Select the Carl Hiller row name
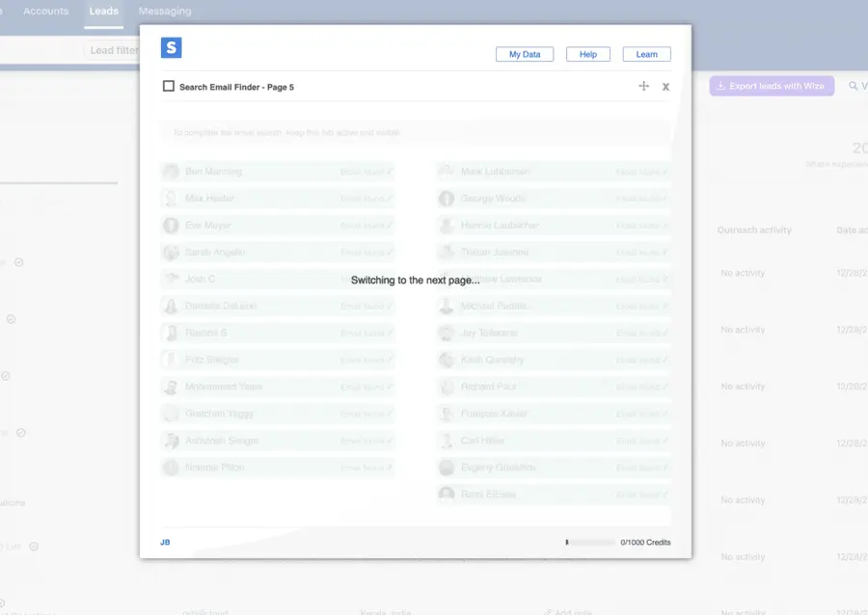The image size is (868, 615). coord(482,441)
